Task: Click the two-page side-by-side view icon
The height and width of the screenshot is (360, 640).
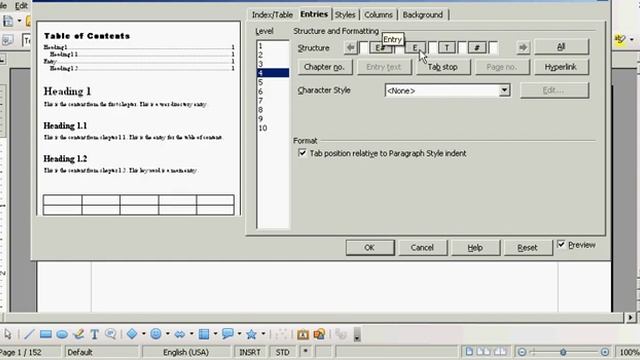Action: (x=484, y=351)
